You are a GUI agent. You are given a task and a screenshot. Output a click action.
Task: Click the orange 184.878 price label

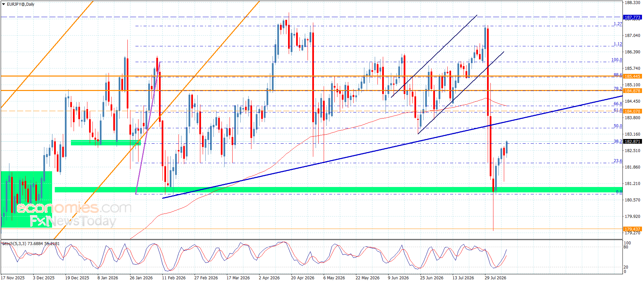[632, 91]
